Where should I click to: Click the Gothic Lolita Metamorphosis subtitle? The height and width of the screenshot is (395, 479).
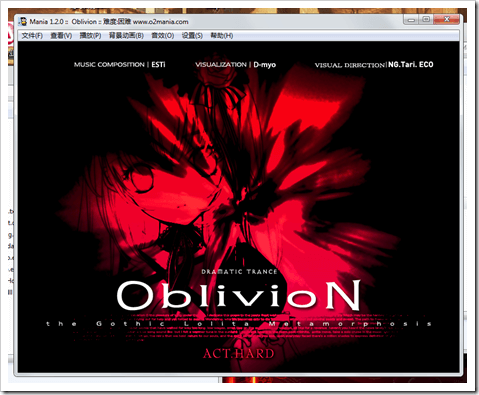coord(239,324)
